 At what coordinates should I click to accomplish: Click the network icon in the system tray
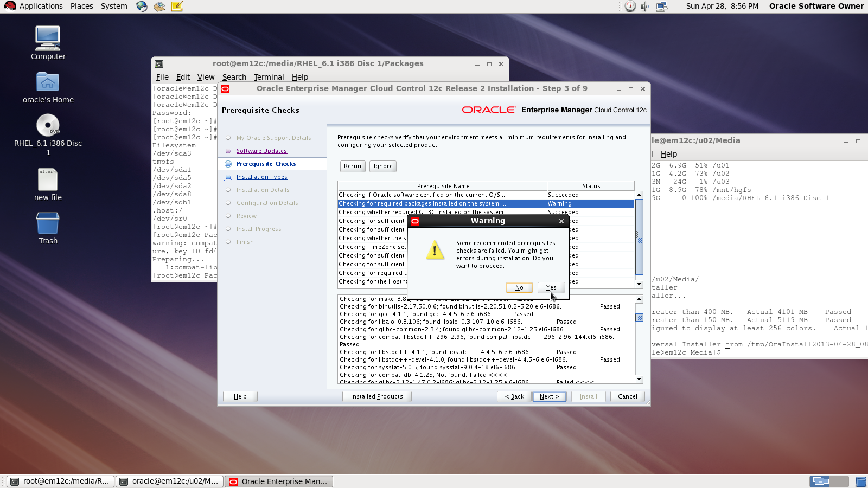[x=662, y=7]
